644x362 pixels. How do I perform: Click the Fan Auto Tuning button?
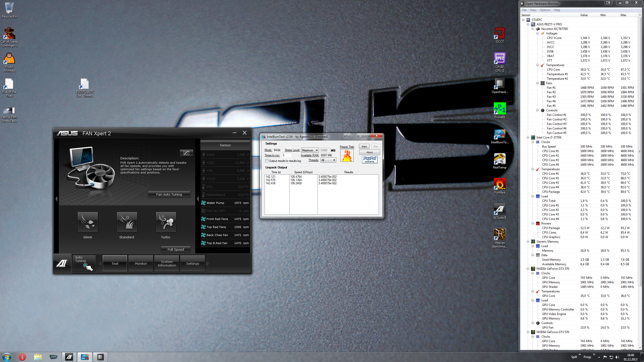click(x=169, y=194)
